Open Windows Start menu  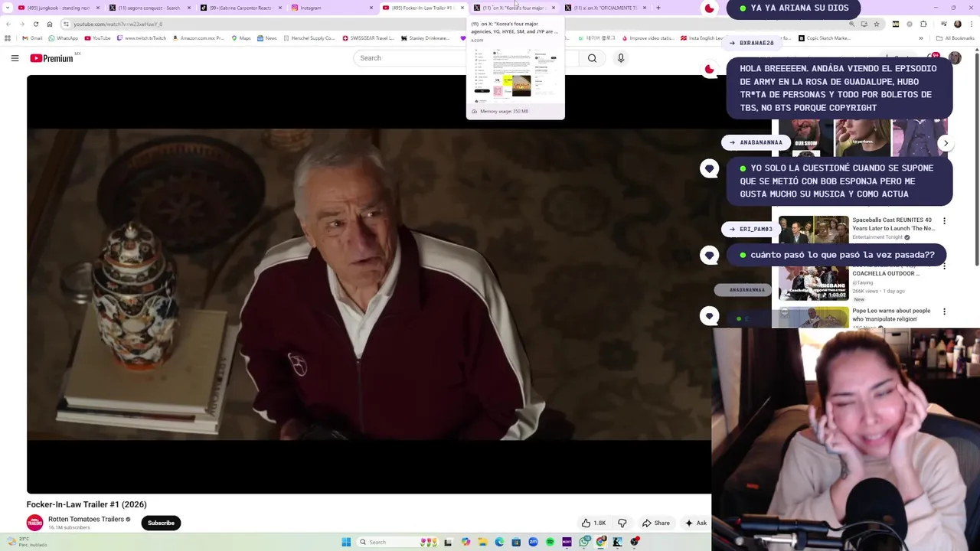point(346,542)
